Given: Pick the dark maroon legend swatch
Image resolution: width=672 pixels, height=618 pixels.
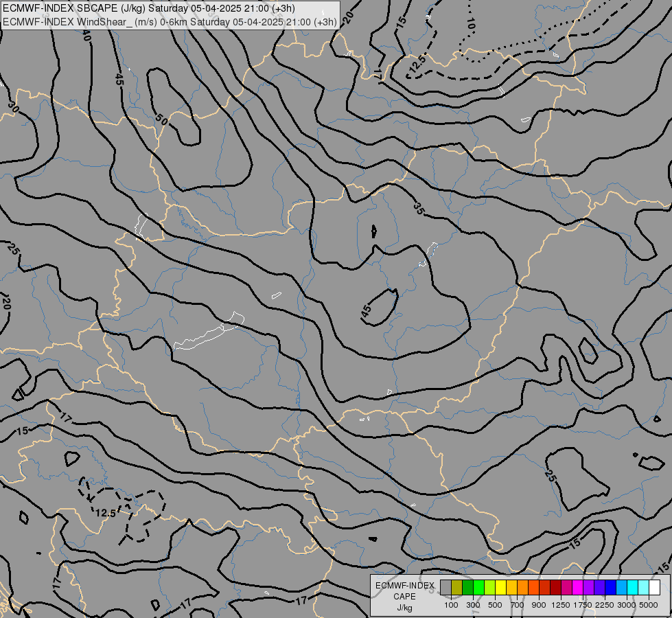Looking at the screenshot, I should coord(555,588).
